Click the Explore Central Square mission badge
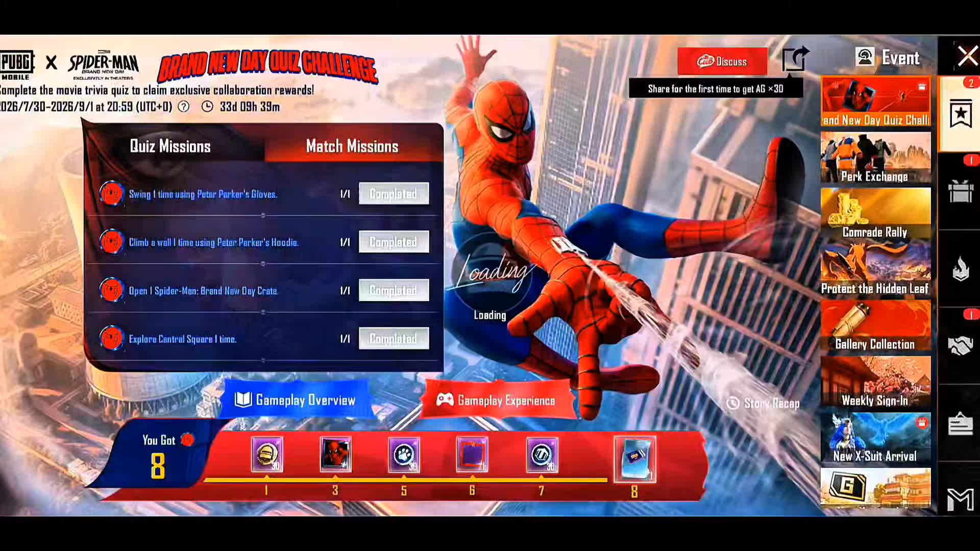Image resolution: width=980 pixels, height=551 pixels. pos(112,338)
